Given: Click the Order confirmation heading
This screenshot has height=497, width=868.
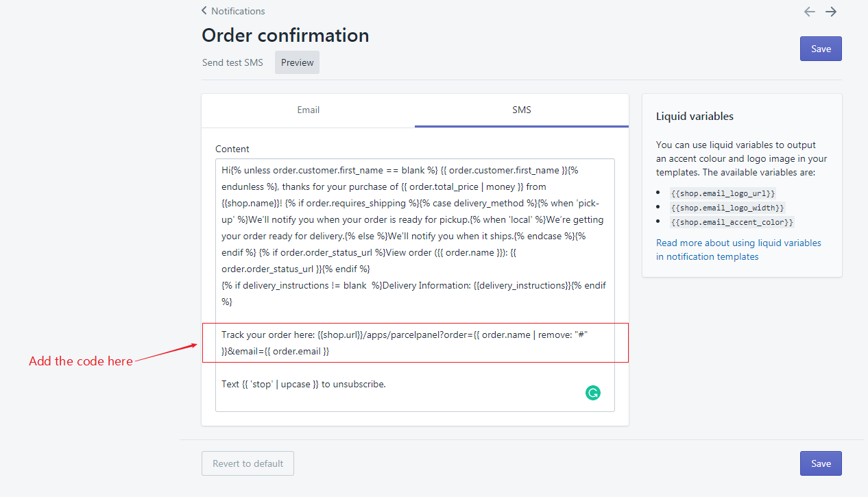Looking at the screenshot, I should point(285,35).
